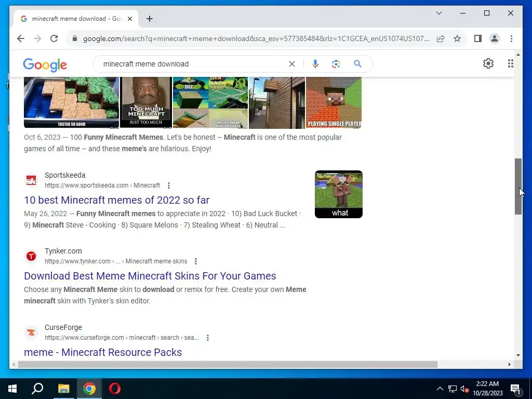Image resolution: width=532 pixels, height=399 pixels.
Task: Open a new browser tab
Action: click(x=150, y=19)
